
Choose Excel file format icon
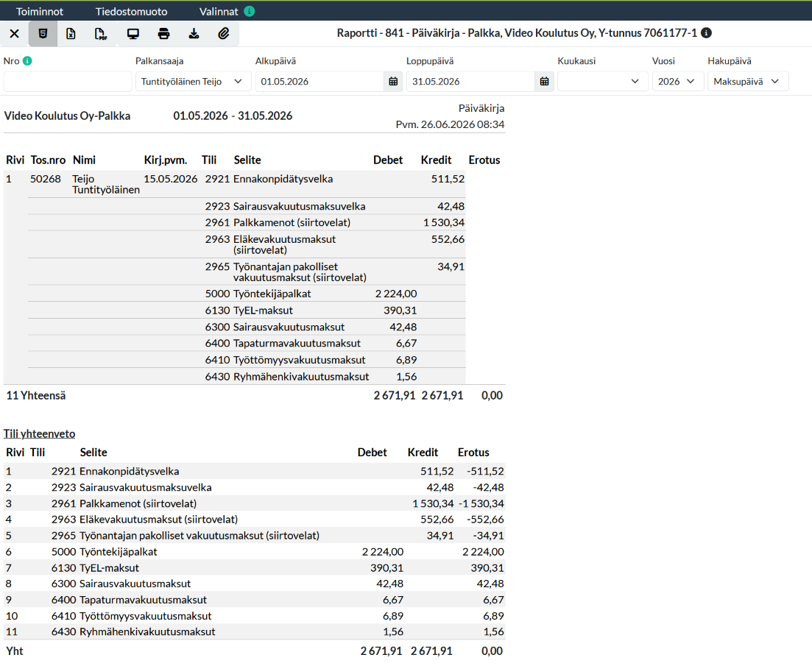point(71,34)
